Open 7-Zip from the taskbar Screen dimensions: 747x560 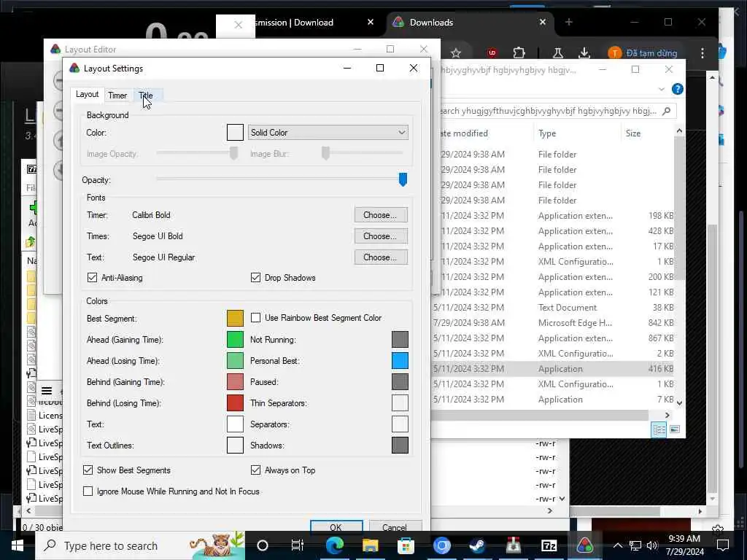pos(549,545)
